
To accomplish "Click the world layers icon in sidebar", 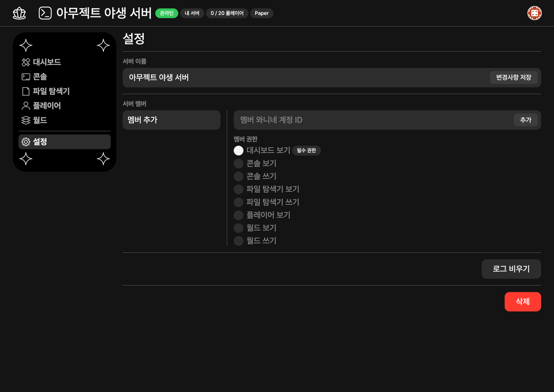I will pyautogui.click(x=26, y=120).
